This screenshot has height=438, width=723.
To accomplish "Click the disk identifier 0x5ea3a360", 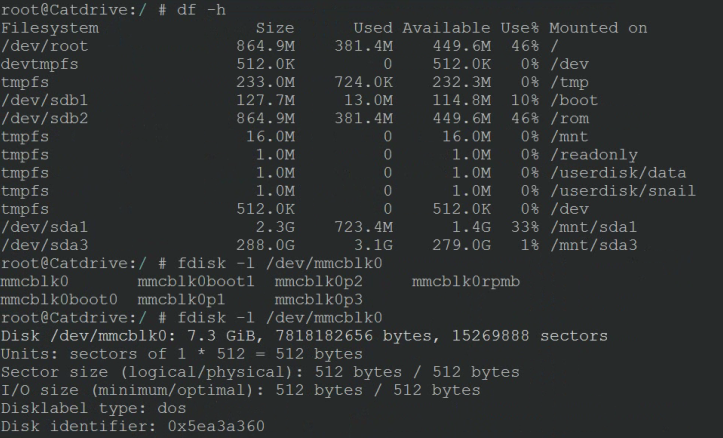I will [216, 426].
